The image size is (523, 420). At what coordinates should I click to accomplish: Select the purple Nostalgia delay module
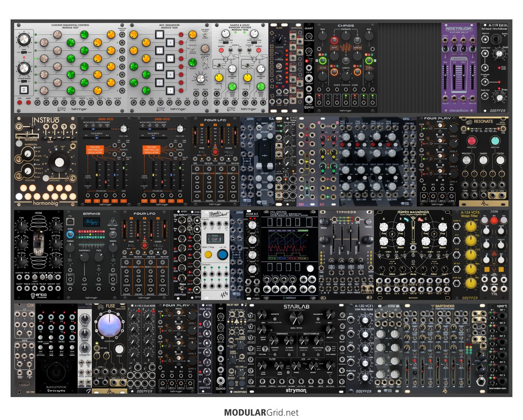click(x=459, y=68)
